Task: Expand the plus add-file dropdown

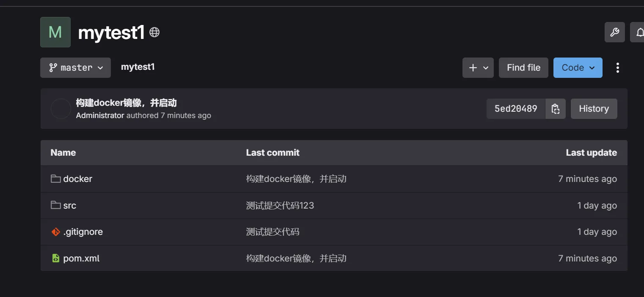Action: 478,68
